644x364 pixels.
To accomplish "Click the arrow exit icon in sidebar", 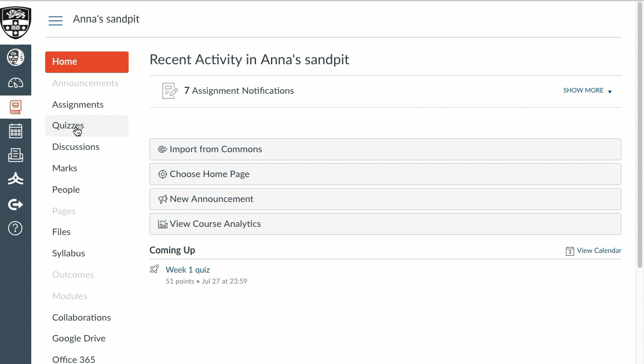I will (16, 204).
